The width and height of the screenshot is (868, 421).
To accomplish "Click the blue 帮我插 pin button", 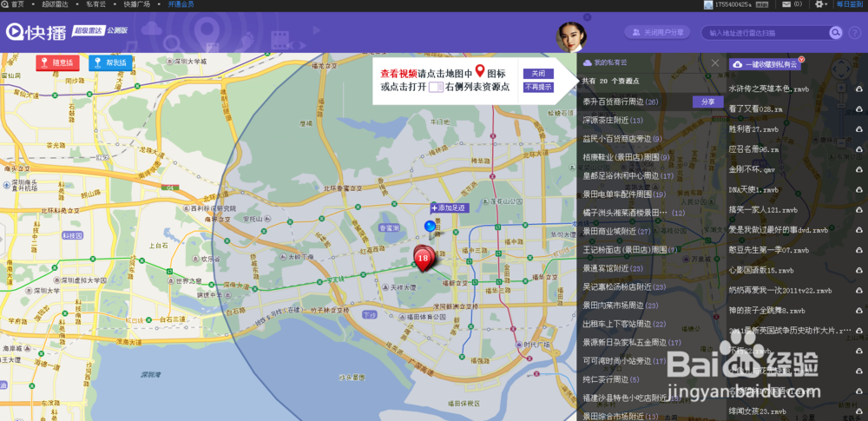I will pyautogui.click(x=110, y=62).
